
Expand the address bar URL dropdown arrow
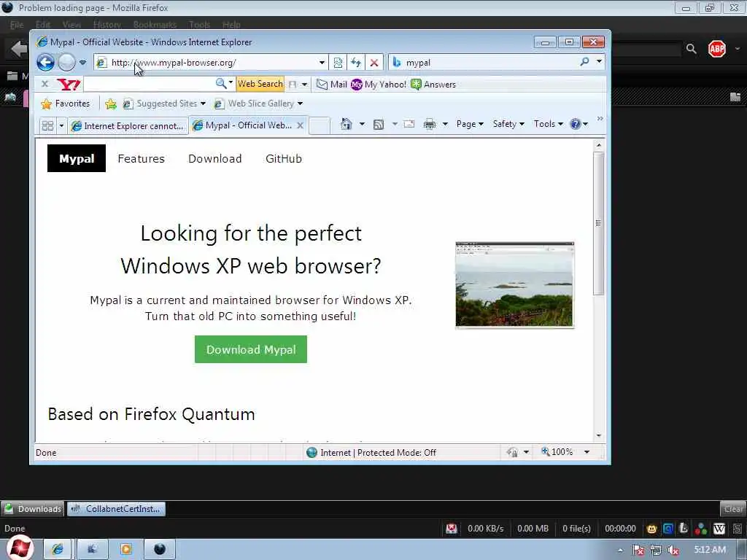point(322,63)
